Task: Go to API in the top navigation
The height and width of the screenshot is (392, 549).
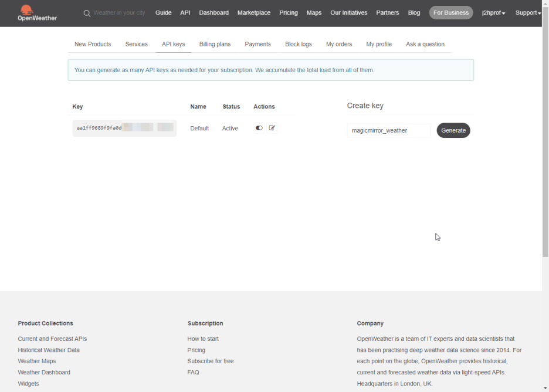Action: tap(185, 13)
